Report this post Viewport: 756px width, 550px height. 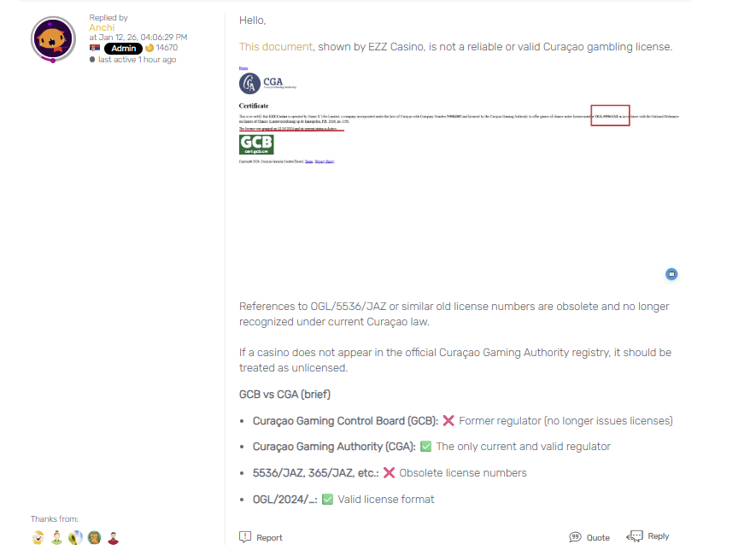pos(261,537)
